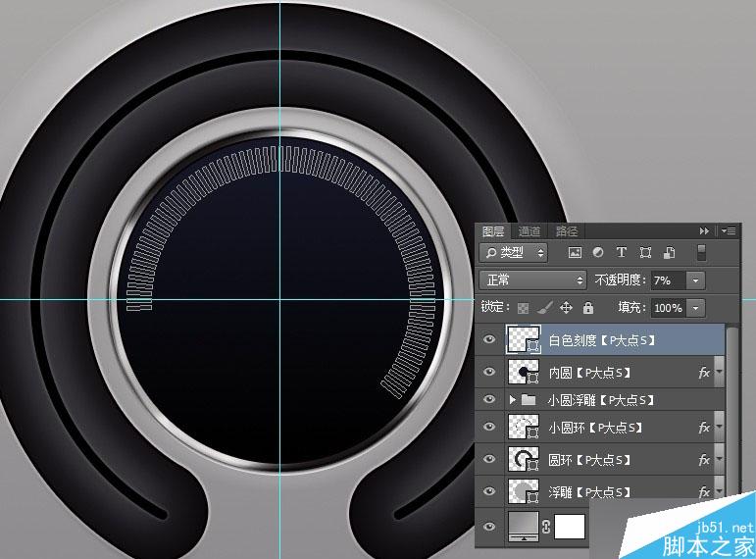The image size is (756, 559).
Task: Switch to the 路径 tab
Action: click(x=567, y=231)
